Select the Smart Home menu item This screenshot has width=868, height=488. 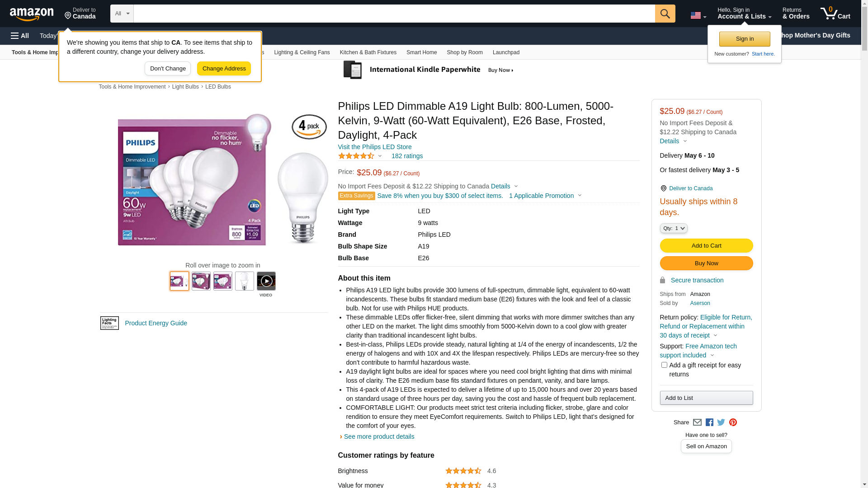pos(421,52)
